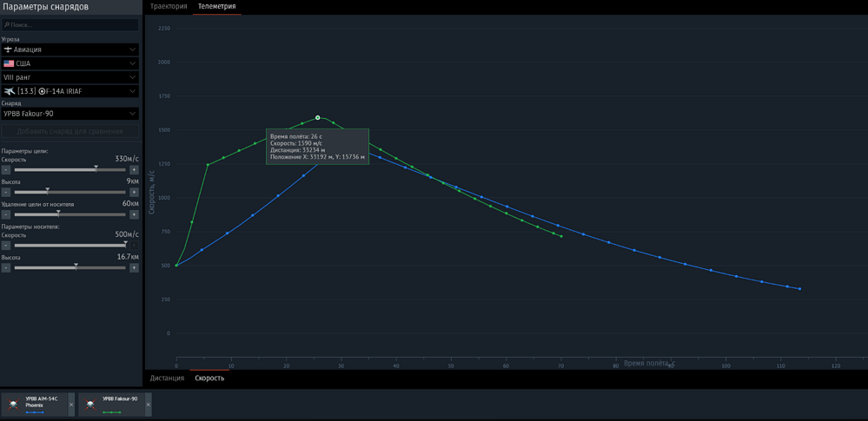
Task: Click the last green point at 70 s
Action: [561, 236]
